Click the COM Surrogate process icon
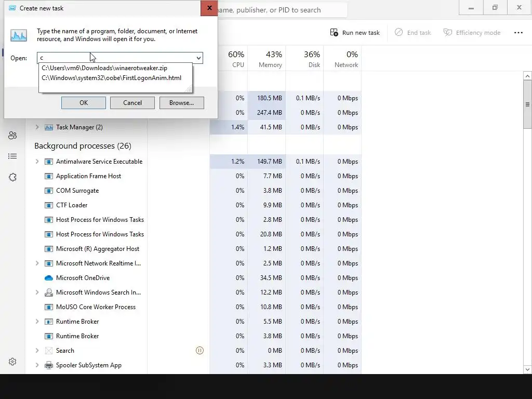 tap(49, 191)
